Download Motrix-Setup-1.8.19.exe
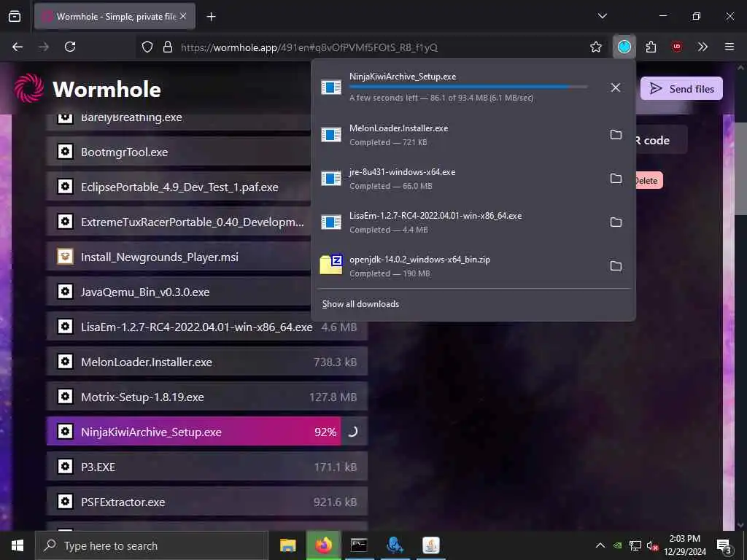 tap(207, 397)
